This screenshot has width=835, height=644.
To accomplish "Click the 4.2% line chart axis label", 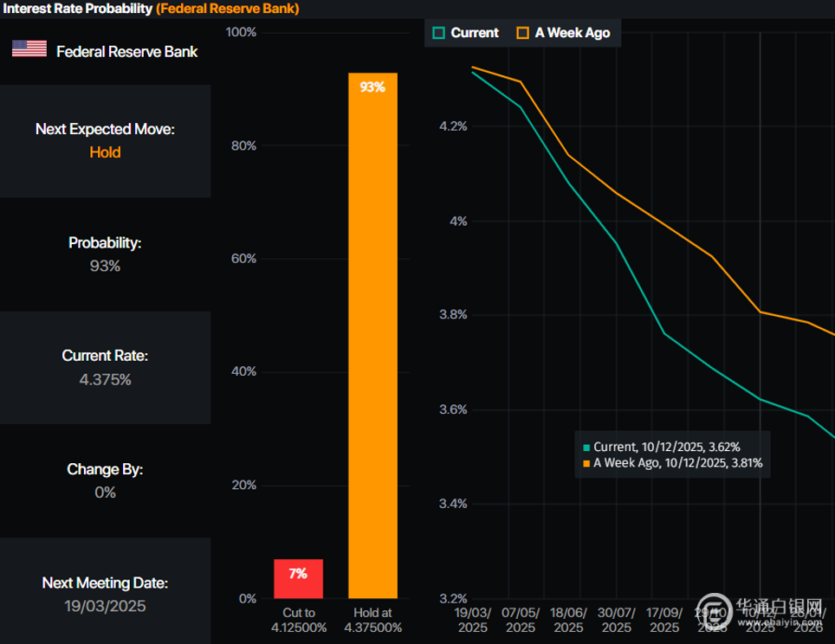I will [453, 126].
